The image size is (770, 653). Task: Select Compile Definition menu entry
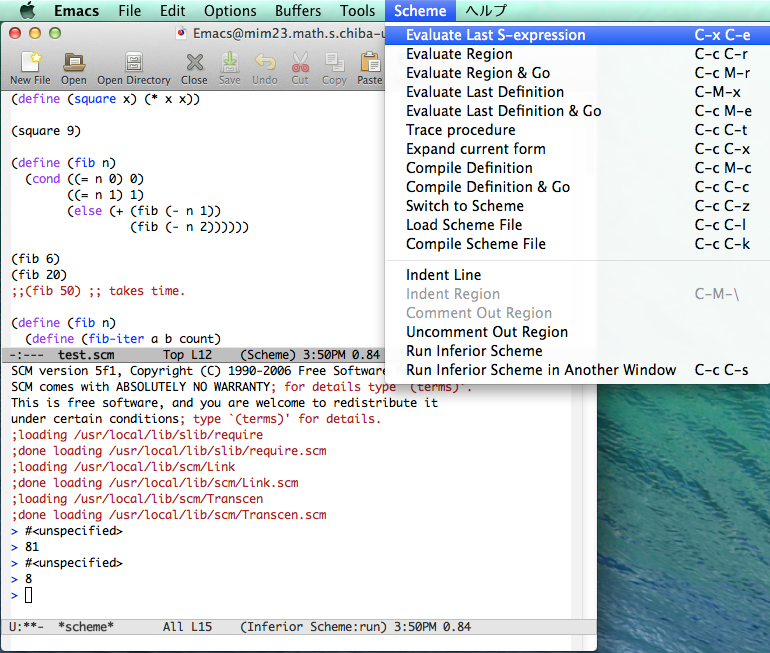pos(578,168)
